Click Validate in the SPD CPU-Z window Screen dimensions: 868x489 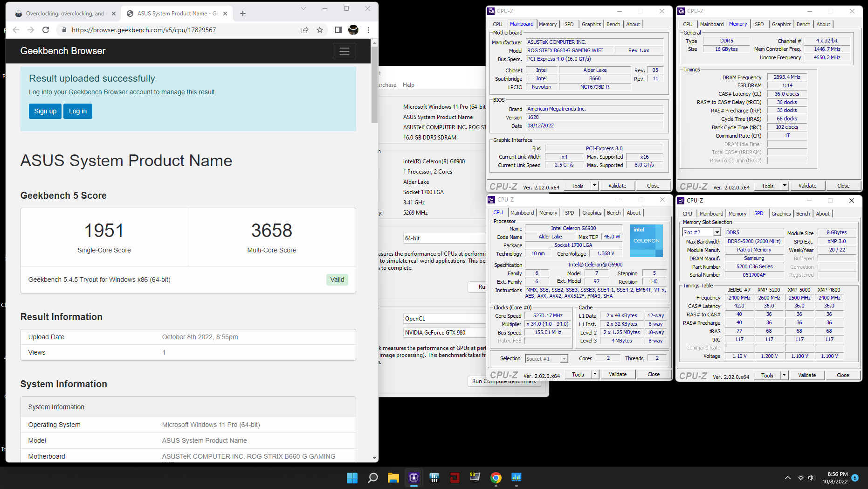click(807, 375)
